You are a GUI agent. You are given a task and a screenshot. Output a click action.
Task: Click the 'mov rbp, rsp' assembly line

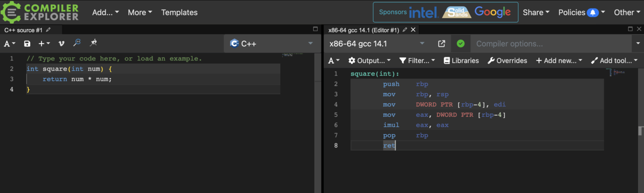[416, 94]
